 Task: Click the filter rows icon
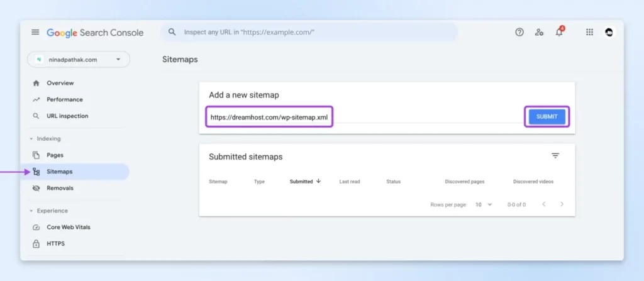tap(555, 156)
